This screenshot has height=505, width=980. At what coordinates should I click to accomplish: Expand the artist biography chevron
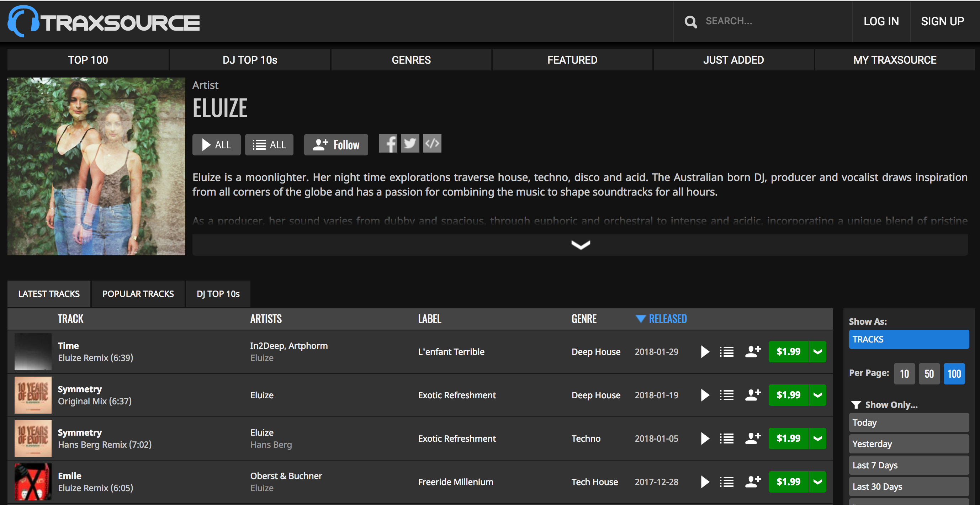(x=580, y=245)
